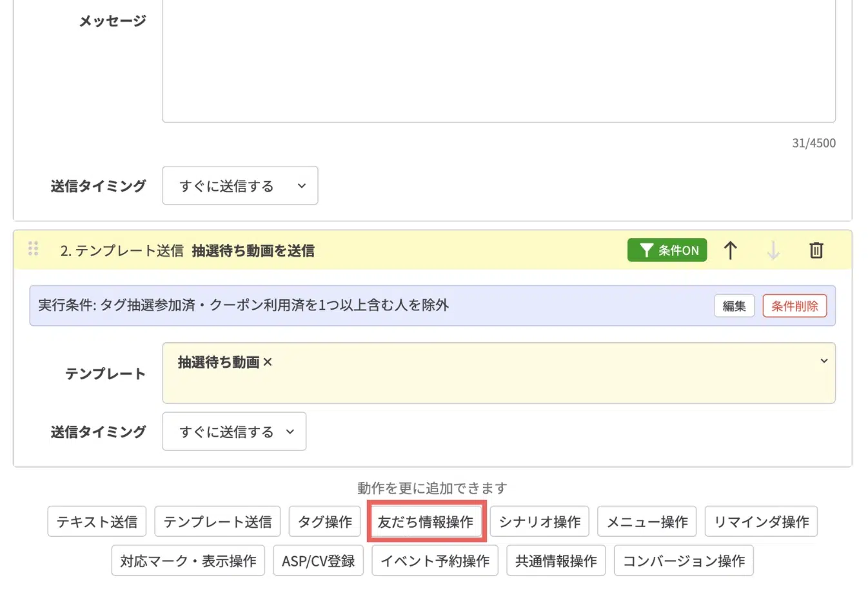Click the 31/4500 character counter
The image size is (868, 591).
point(814,143)
